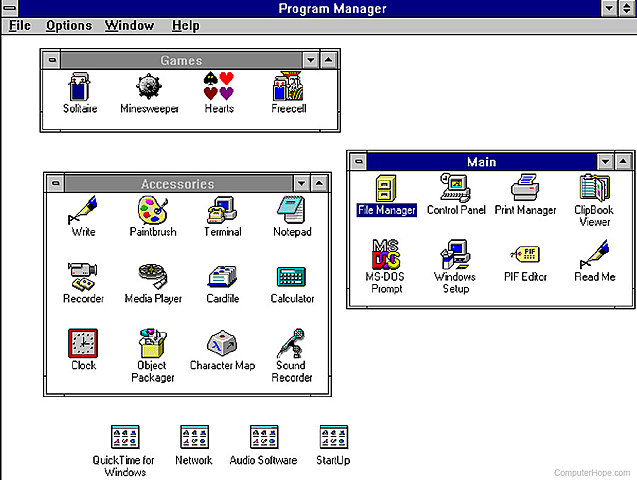Click the Program Manager restore button

pos(627,8)
